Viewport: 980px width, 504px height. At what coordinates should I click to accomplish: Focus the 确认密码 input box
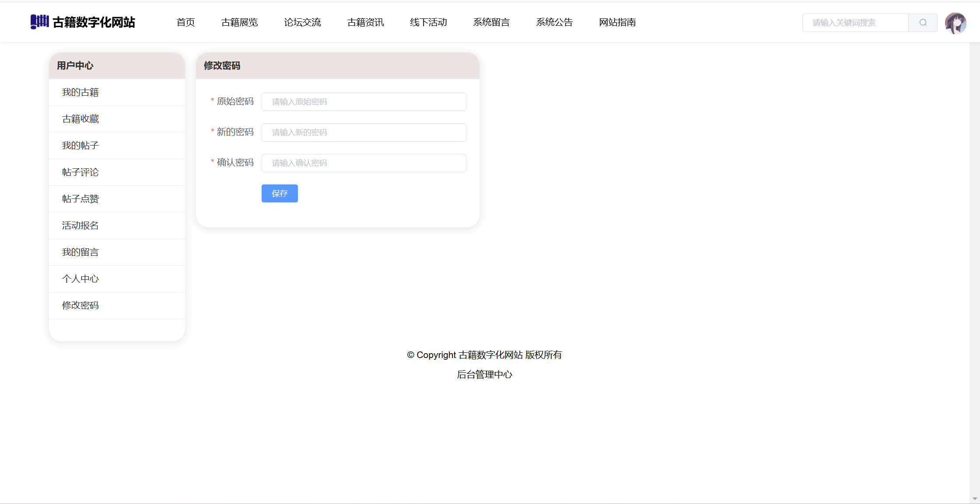pyautogui.click(x=364, y=163)
